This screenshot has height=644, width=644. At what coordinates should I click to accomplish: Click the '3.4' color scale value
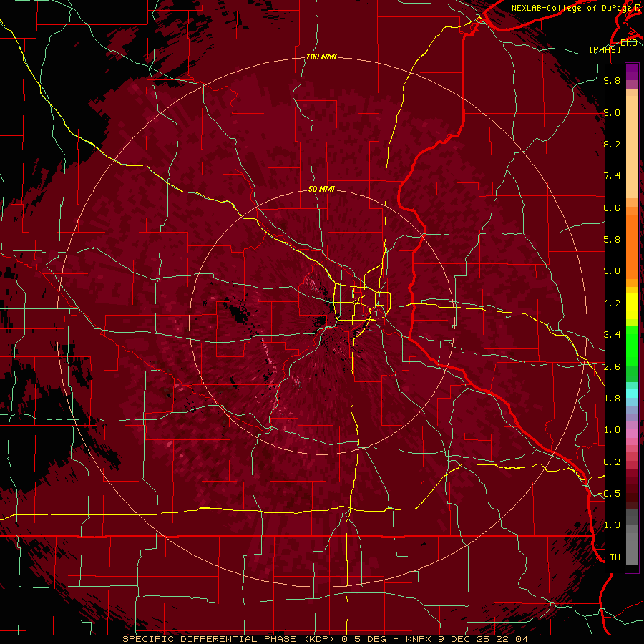tap(612, 335)
